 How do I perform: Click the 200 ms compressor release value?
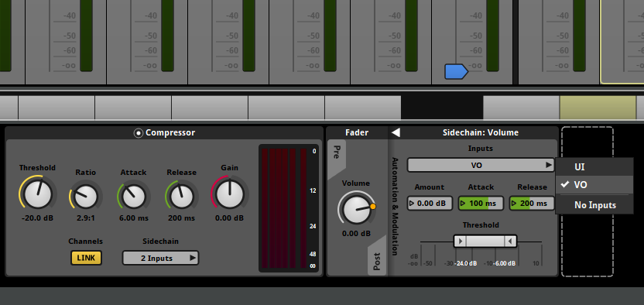[x=182, y=218]
